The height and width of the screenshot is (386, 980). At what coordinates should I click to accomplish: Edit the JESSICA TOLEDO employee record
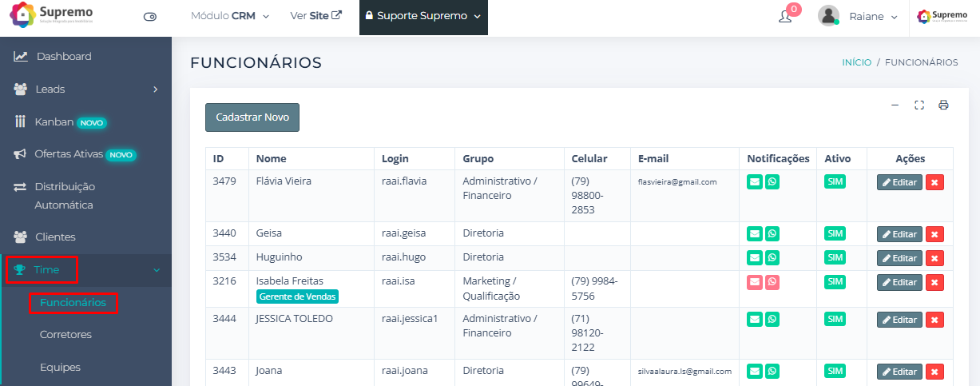pyautogui.click(x=899, y=320)
